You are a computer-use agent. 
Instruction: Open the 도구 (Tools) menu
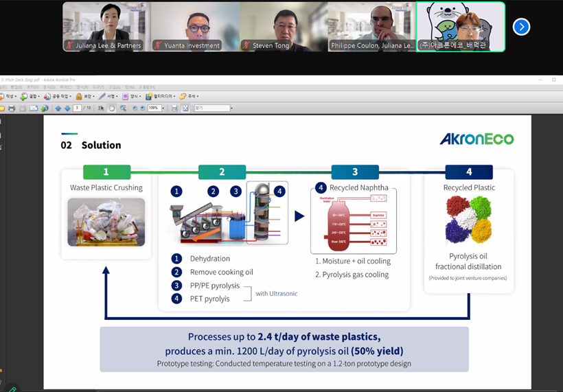coord(98,87)
